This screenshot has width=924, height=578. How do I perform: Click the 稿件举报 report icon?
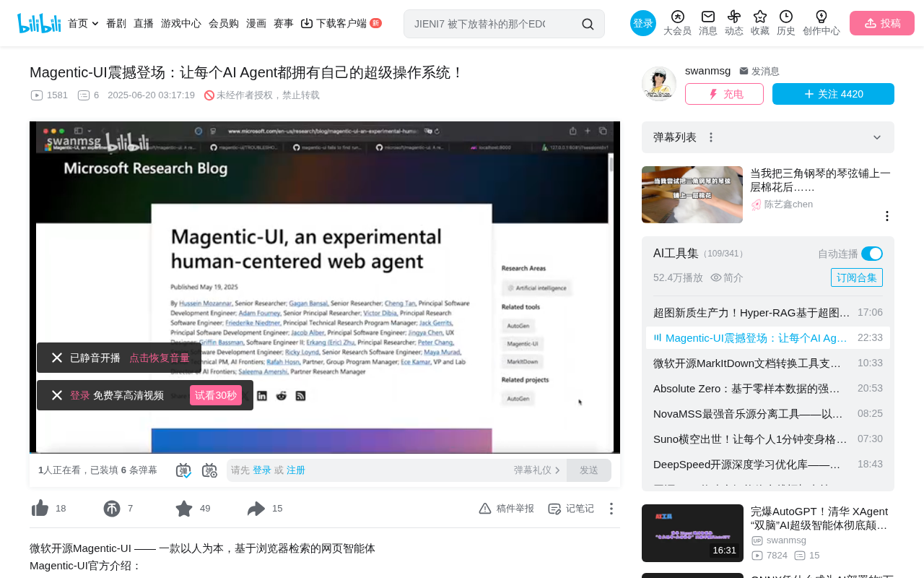tap(506, 509)
